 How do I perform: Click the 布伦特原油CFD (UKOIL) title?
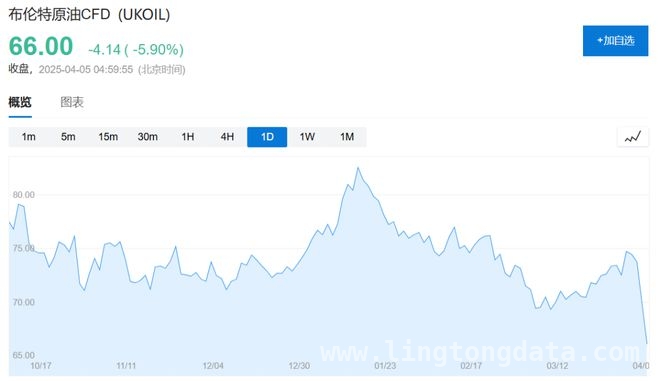89,14
